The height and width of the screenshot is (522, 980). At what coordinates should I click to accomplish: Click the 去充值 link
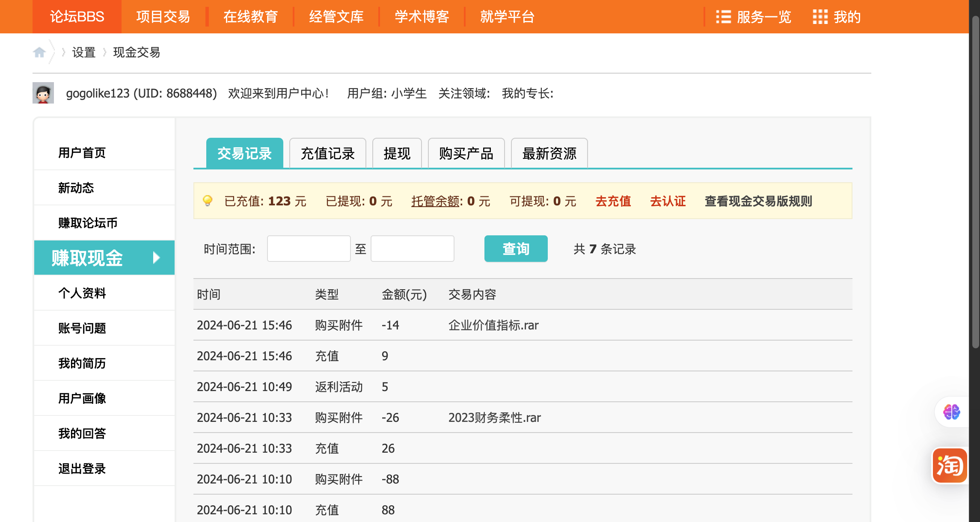pos(613,201)
